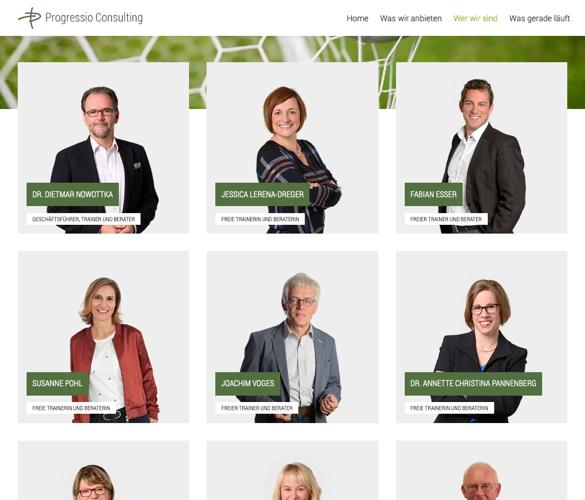
Task: Open the 'Was wir anbieten' menu
Action: [x=411, y=18]
